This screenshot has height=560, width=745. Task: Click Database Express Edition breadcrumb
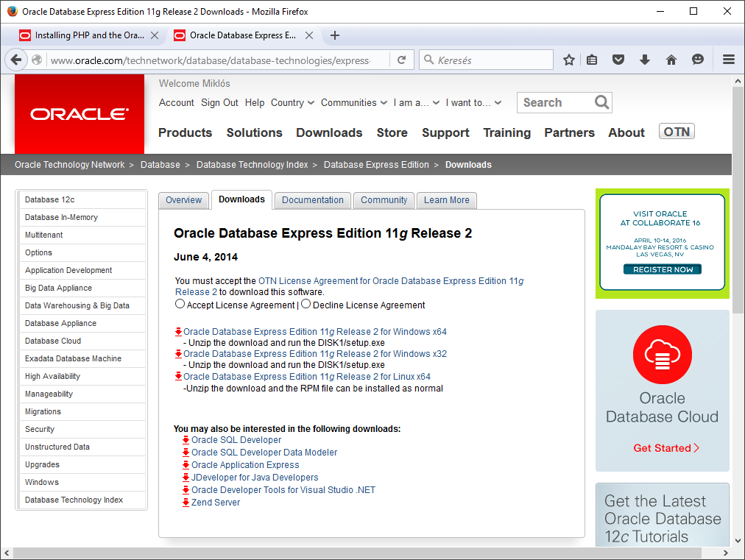[x=376, y=164]
